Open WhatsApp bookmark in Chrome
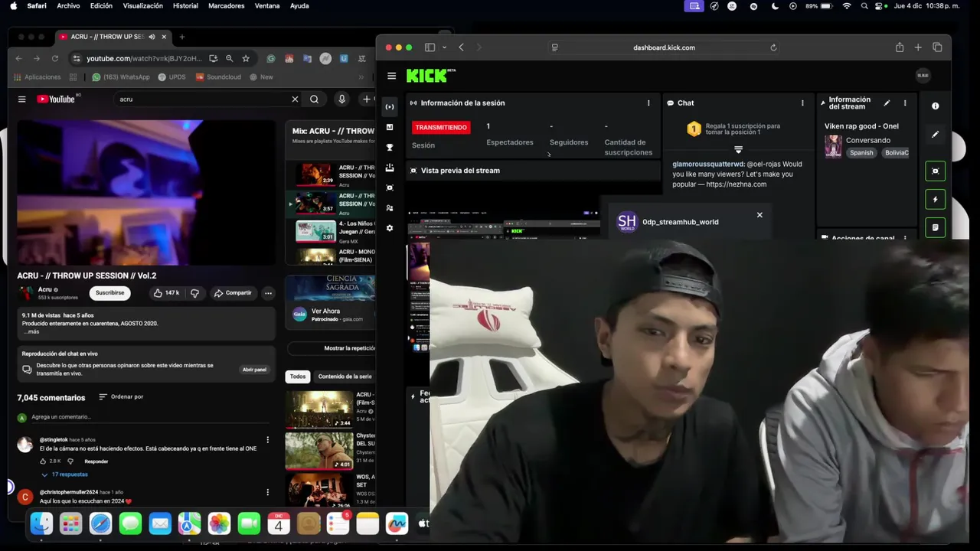Viewport: 980px width, 551px height. pos(121,77)
